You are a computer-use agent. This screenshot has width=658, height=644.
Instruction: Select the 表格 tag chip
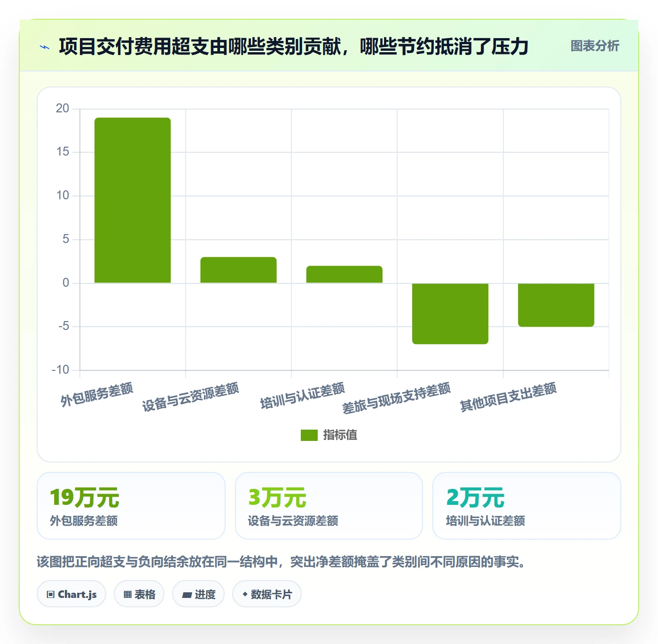tap(139, 594)
